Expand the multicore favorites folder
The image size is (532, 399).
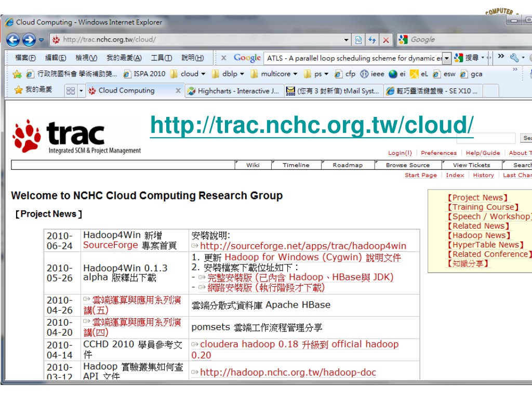274,74
